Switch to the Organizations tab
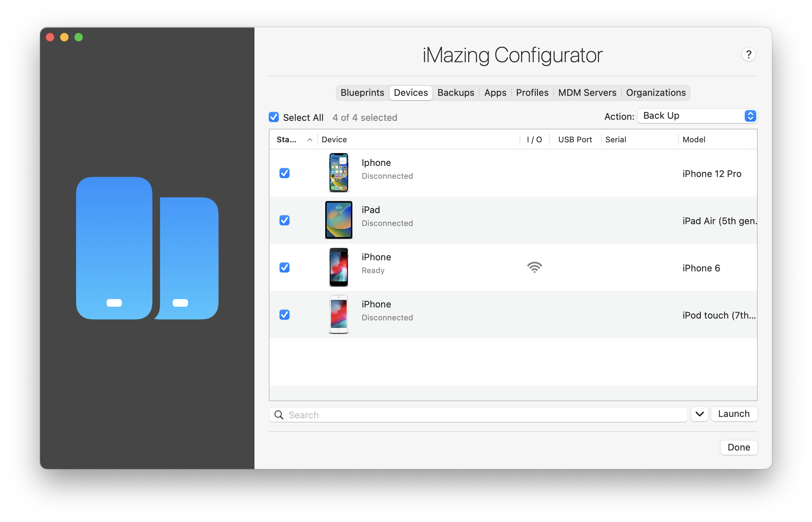The height and width of the screenshot is (522, 812). 656,93
